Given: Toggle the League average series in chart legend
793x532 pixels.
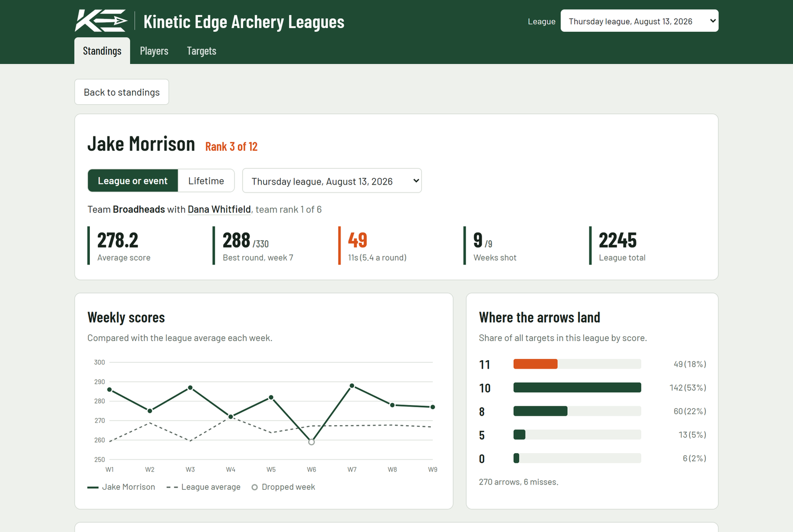Looking at the screenshot, I should click(x=204, y=487).
